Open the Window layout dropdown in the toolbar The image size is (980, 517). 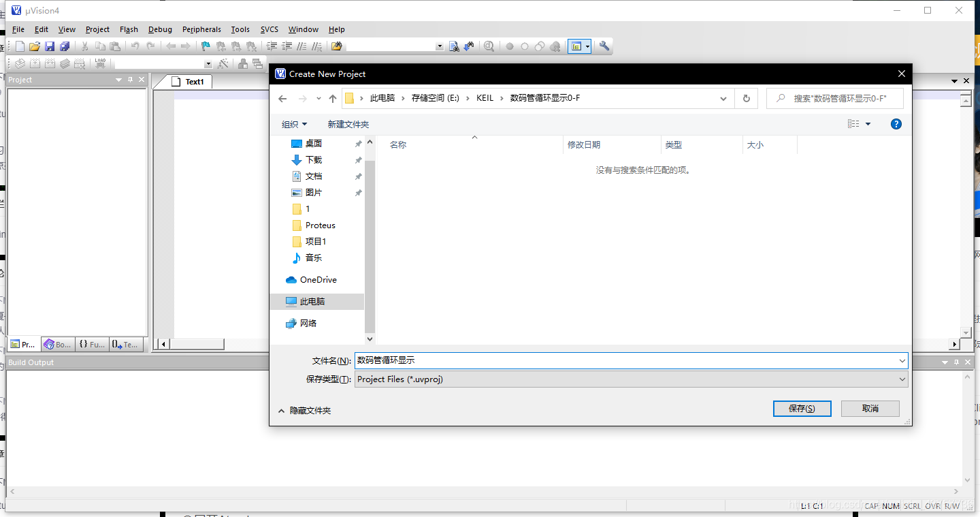pyautogui.click(x=588, y=46)
